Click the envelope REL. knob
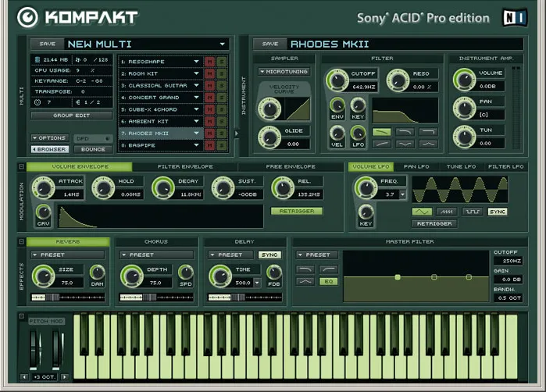 tap(283, 187)
